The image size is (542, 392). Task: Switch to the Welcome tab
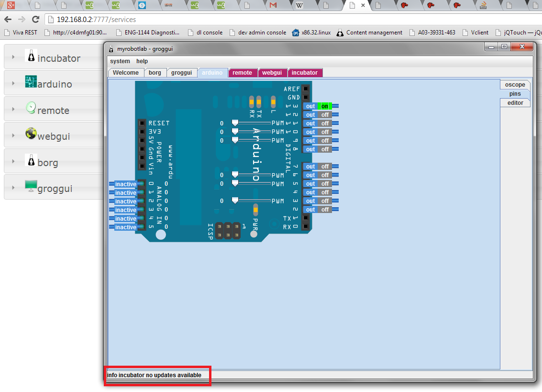tap(125, 73)
